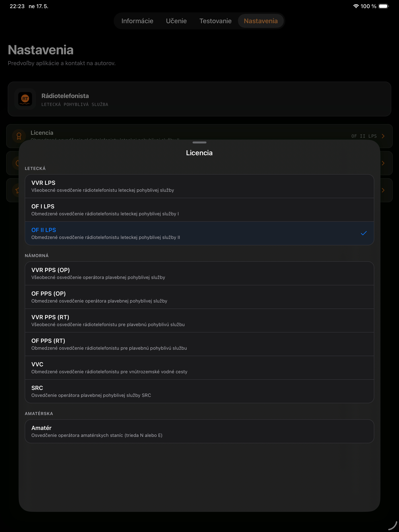The image size is (399, 532).
Task: Click the 'Licencia' sheet title
Action: point(199,153)
